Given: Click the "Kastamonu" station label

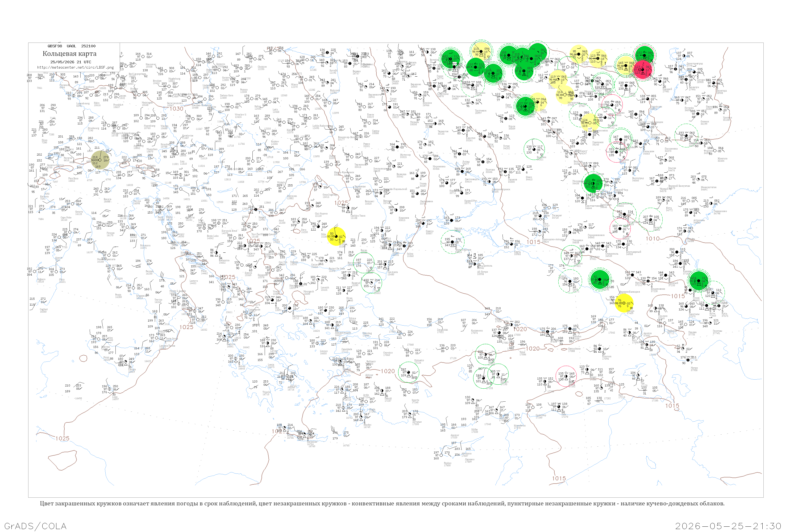Looking at the screenshot, I should pyautogui.click(x=477, y=330).
